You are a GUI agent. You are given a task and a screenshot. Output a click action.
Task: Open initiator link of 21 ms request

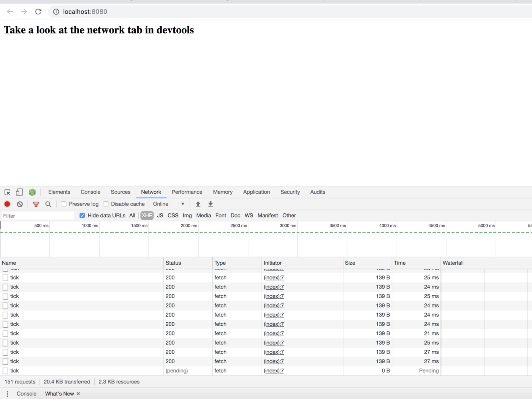click(274, 333)
